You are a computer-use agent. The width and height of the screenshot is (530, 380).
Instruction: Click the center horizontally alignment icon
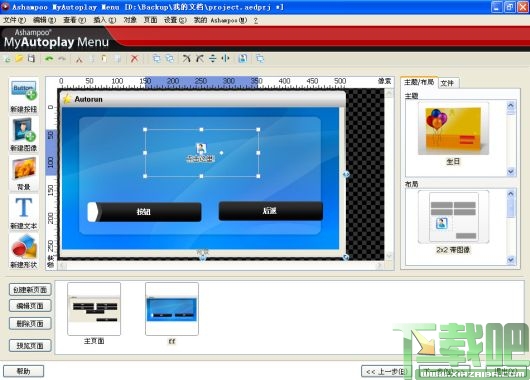coord(225,59)
